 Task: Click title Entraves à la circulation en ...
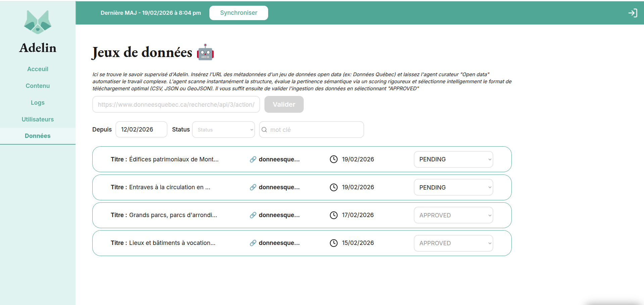click(x=170, y=187)
